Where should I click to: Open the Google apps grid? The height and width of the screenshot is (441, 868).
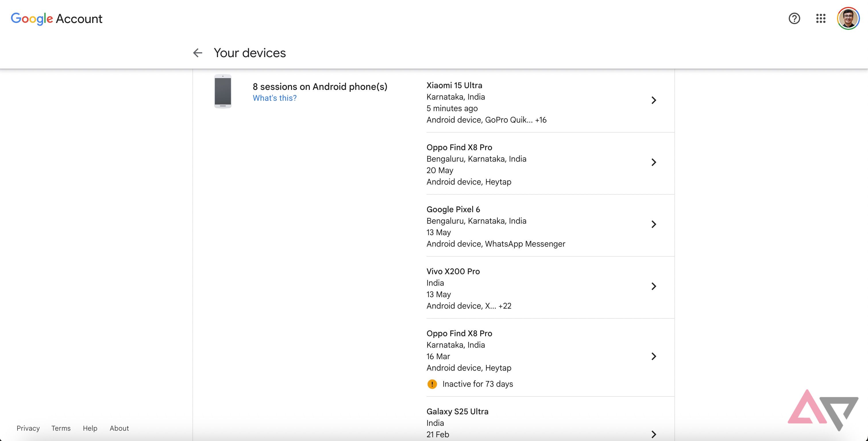(821, 19)
